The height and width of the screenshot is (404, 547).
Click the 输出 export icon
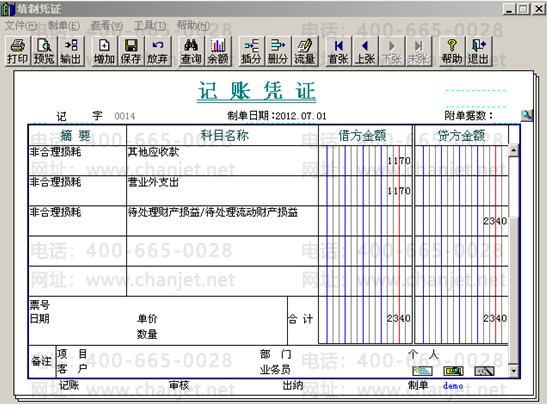(71, 52)
